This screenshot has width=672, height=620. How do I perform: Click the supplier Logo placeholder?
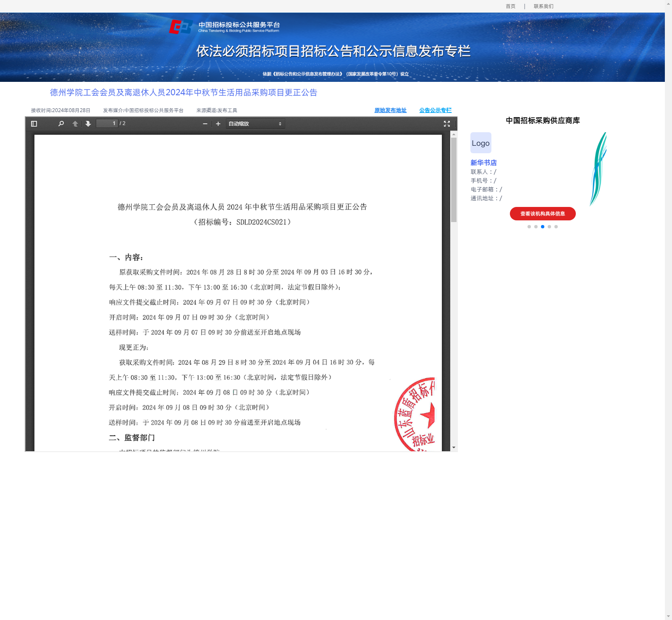481,143
